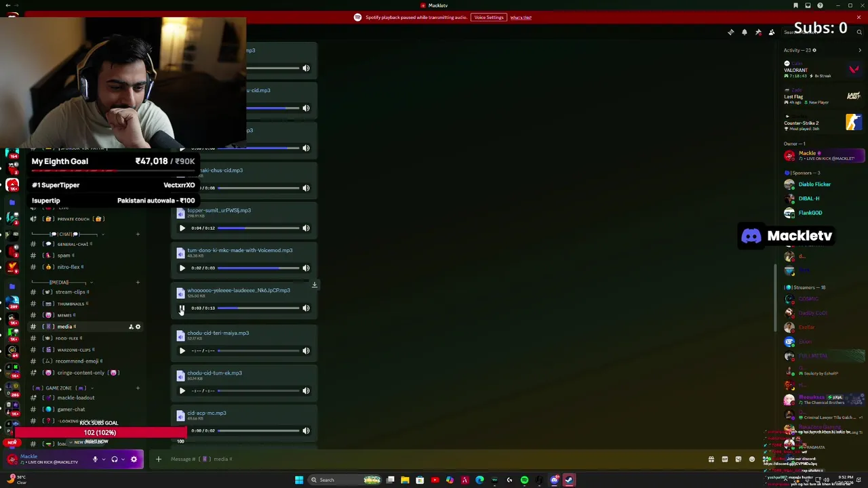Open the warzone-clips channel
Viewport: 868px width, 488px height.
click(85, 350)
